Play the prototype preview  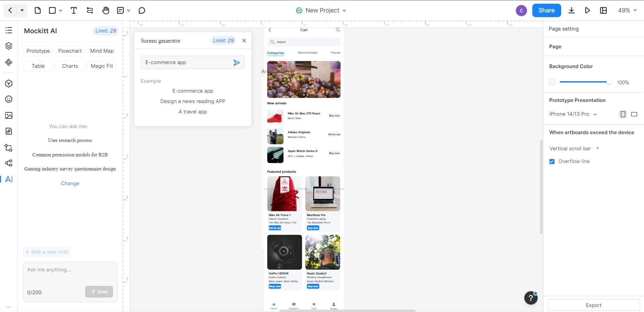click(587, 10)
